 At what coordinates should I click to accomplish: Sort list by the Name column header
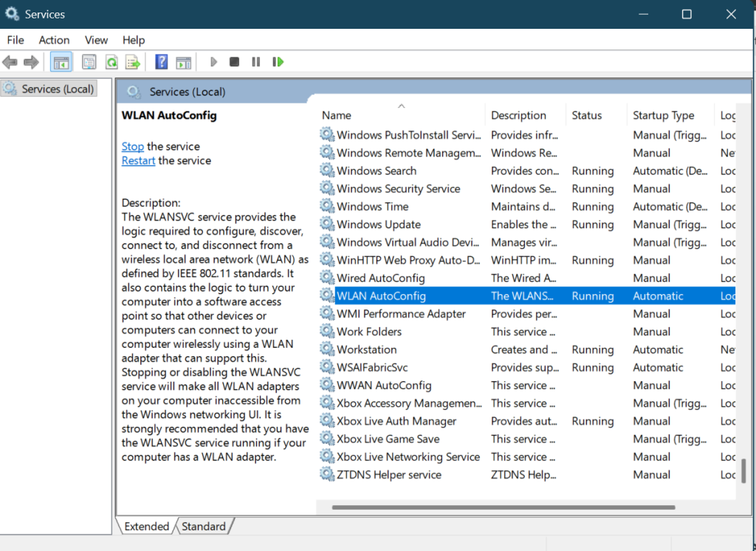coord(337,115)
